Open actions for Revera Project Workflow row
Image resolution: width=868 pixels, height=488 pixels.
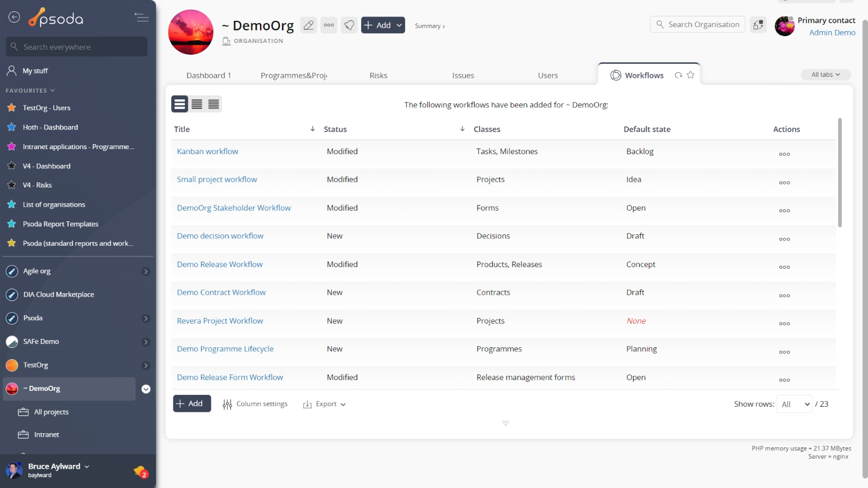(784, 324)
